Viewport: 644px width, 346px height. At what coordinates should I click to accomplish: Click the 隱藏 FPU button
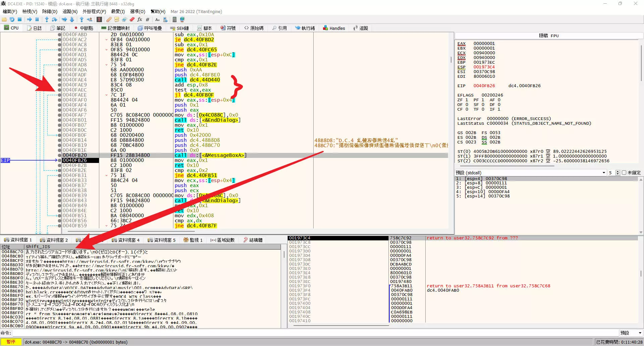(x=549, y=36)
